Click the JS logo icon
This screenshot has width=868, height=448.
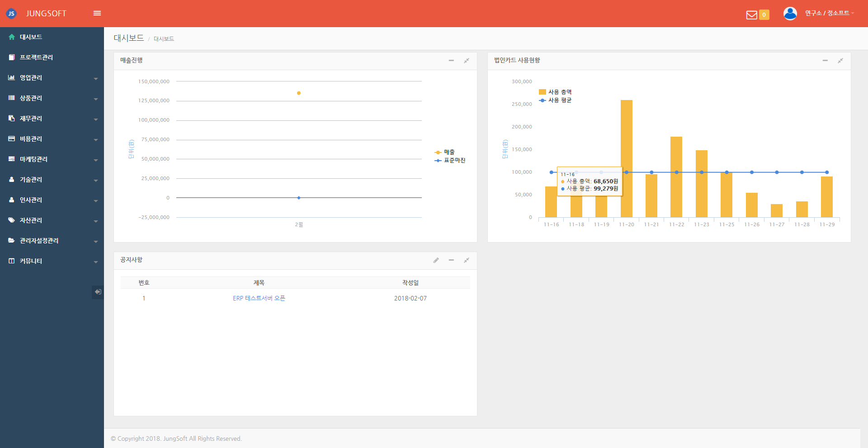coord(11,14)
